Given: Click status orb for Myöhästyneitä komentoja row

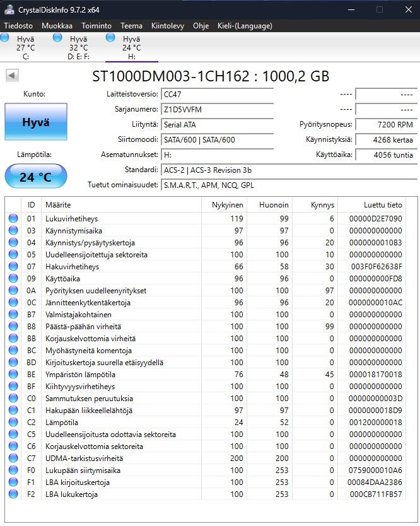Looking at the screenshot, I should (13, 350).
